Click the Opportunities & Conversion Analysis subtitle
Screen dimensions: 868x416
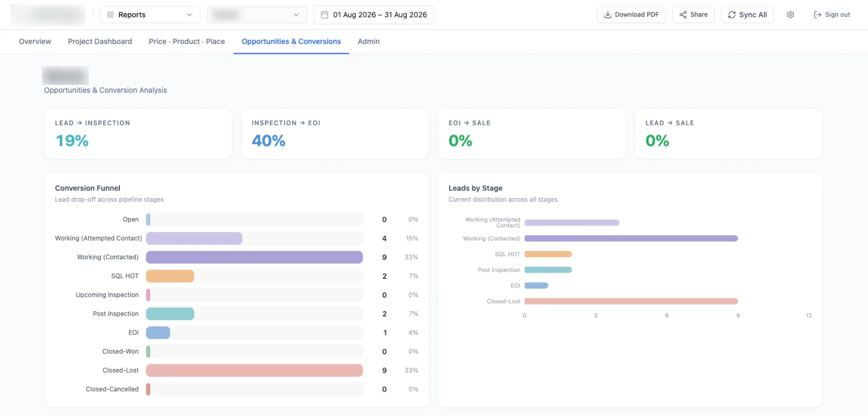[x=105, y=90]
